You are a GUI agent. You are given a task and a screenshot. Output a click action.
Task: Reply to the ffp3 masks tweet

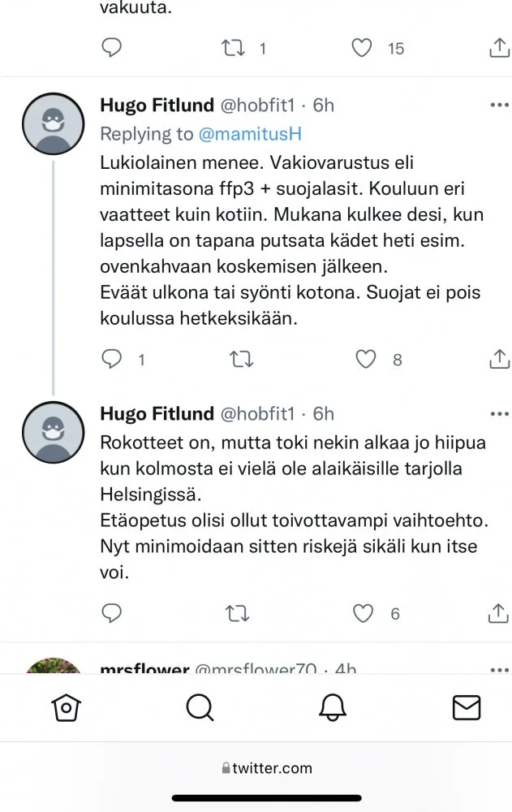click(112, 359)
